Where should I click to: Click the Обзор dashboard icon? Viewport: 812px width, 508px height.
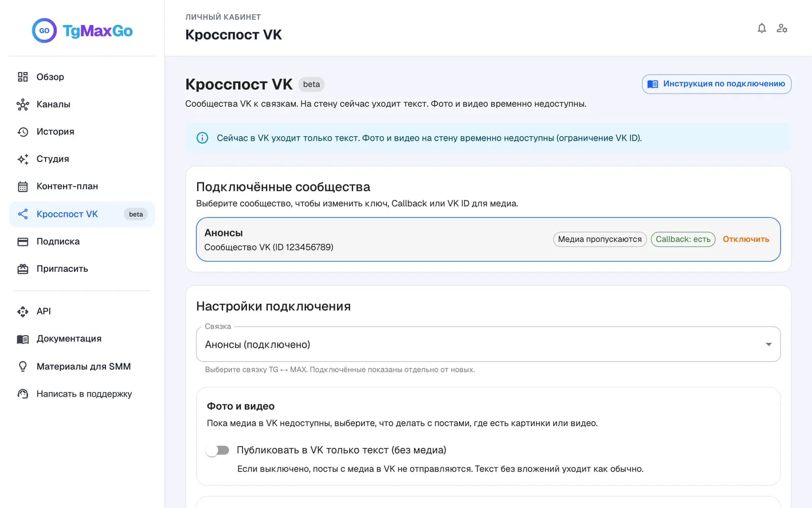coord(23,77)
